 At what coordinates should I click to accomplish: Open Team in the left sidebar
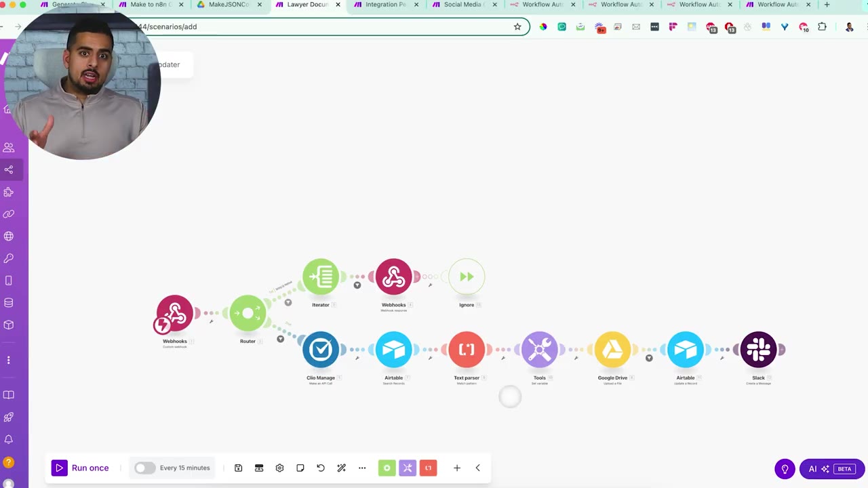(9, 147)
